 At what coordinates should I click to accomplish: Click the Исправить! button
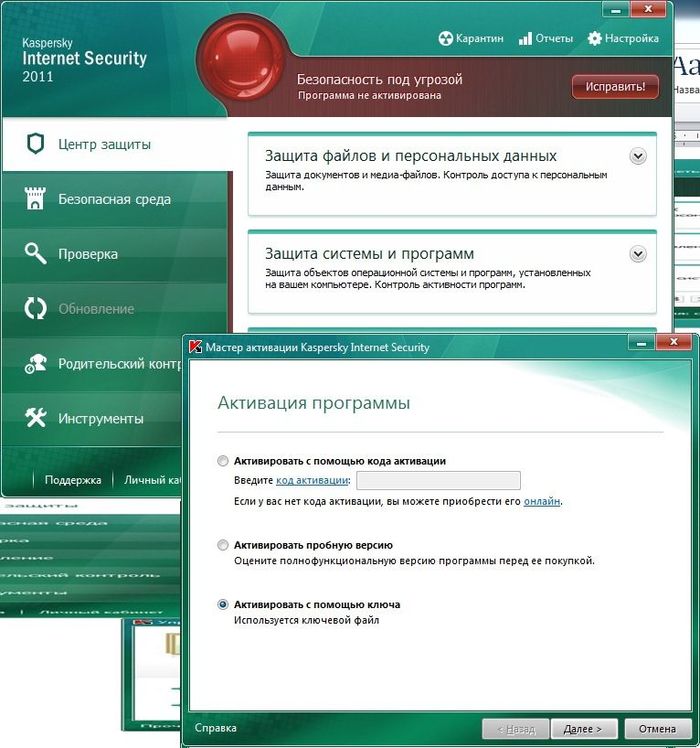click(615, 87)
